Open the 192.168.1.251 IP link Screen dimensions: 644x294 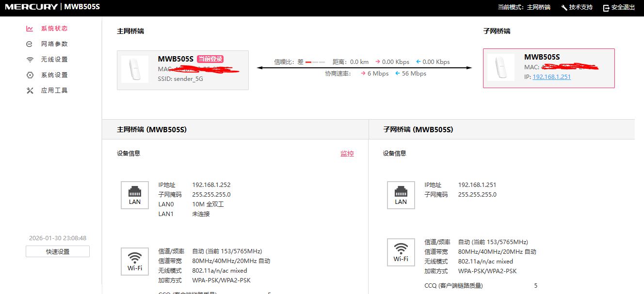552,77
